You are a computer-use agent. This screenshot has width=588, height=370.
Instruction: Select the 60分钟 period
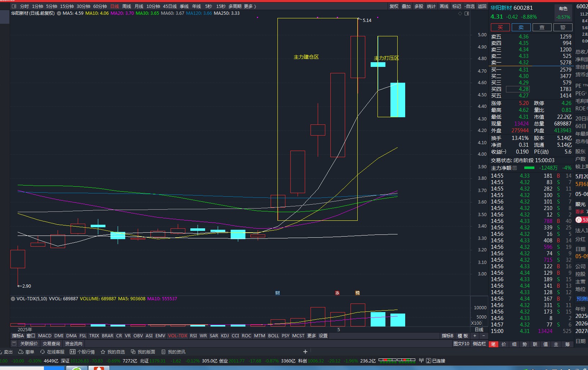[100, 6]
